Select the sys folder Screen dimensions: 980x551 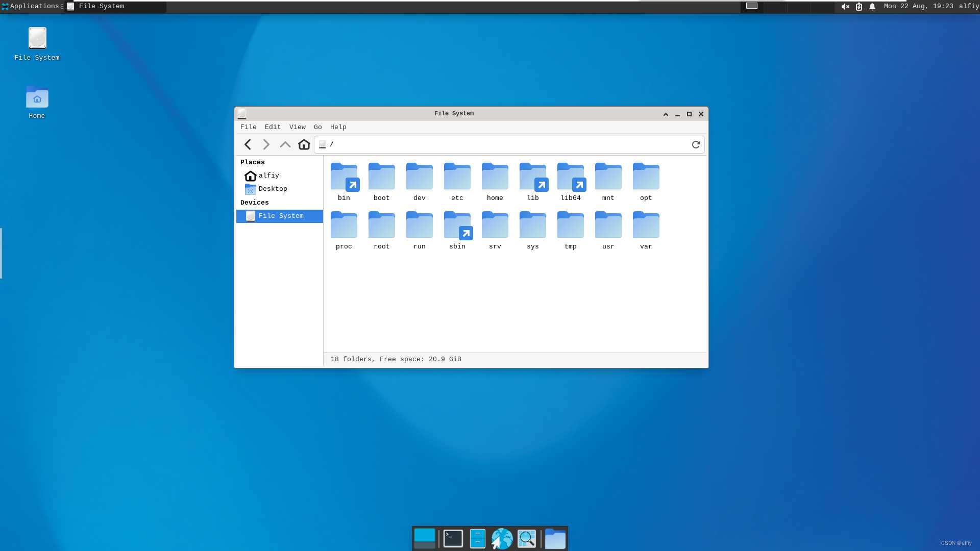[533, 230]
